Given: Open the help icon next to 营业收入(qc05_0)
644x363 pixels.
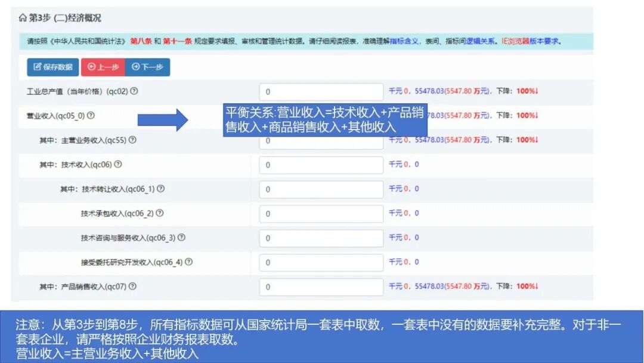Looking at the screenshot, I should pyautogui.click(x=91, y=114).
